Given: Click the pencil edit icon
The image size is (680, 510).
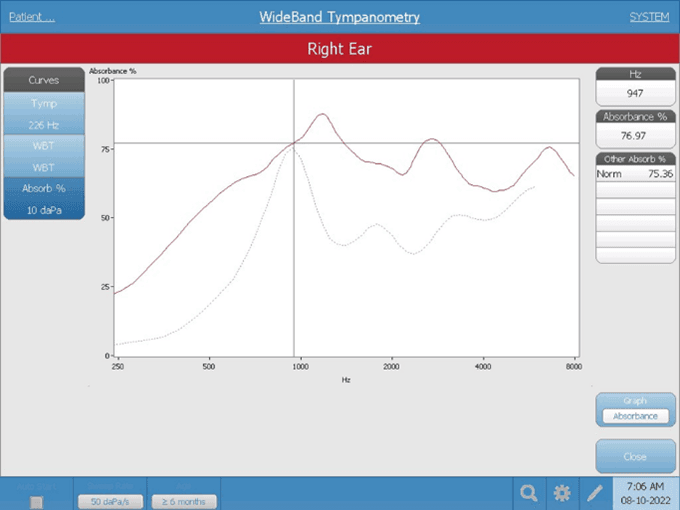Looking at the screenshot, I should coord(595,492).
